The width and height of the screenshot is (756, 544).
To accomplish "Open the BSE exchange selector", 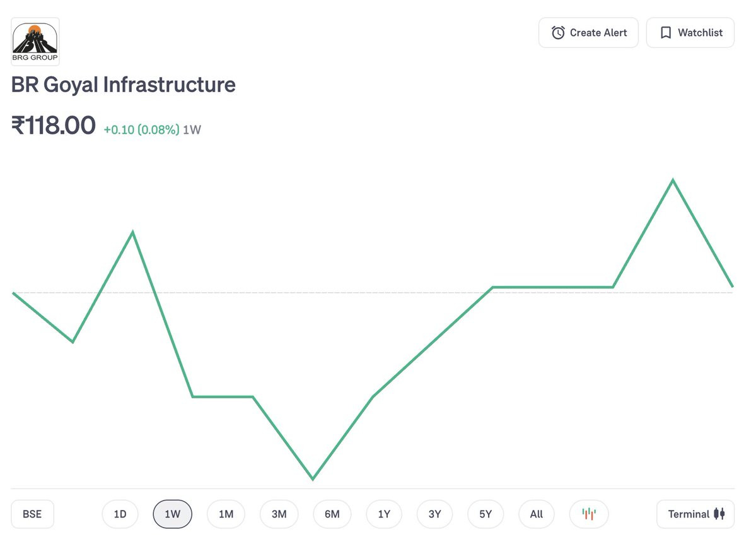I will (32, 514).
